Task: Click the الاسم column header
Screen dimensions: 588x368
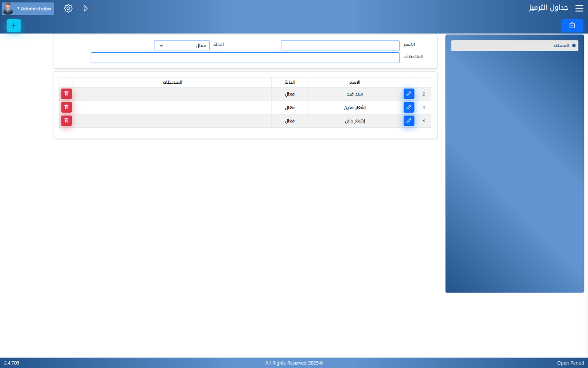Action: [355, 82]
